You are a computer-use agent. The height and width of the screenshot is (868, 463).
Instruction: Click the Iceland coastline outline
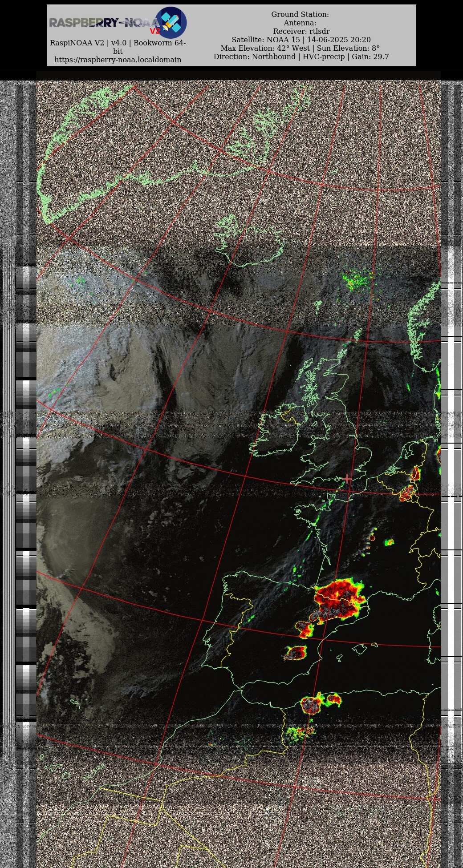tap(249, 241)
